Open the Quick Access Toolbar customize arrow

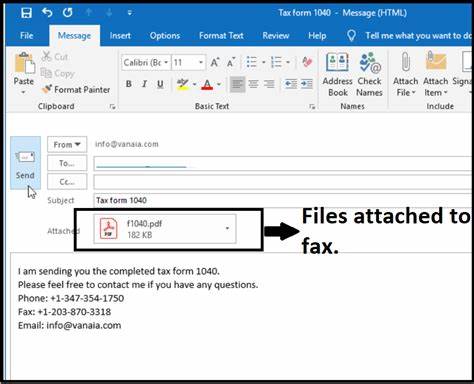tap(130, 13)
